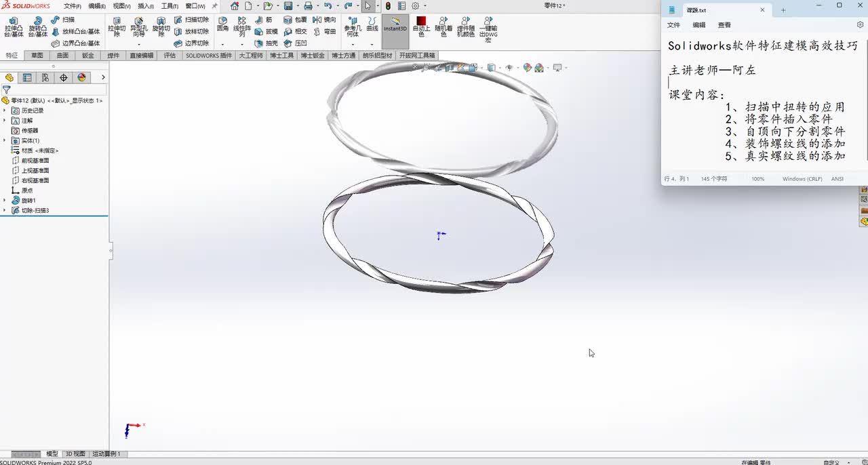Click the filter icon in feature tree
The image size is (868, 465).
pyautogui.click(x=7, y=89)
